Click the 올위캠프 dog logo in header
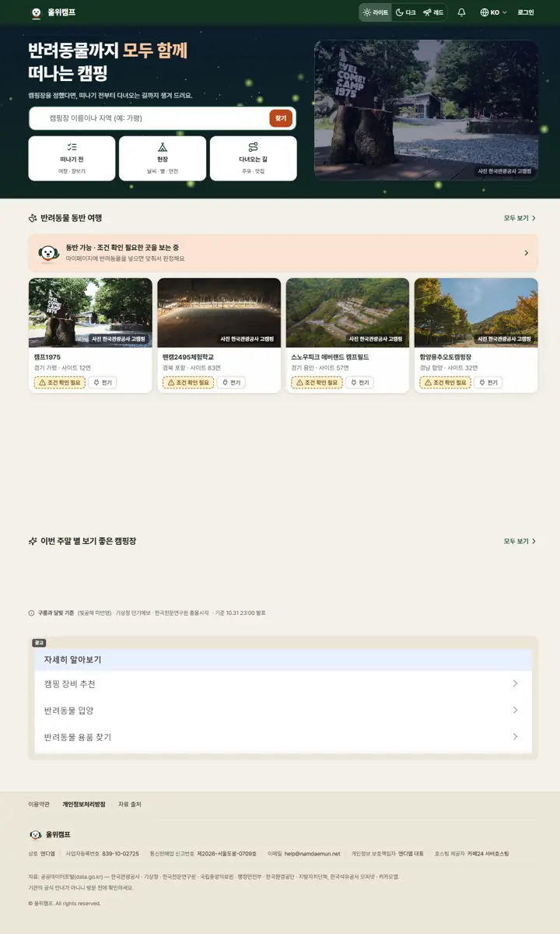 36,12
